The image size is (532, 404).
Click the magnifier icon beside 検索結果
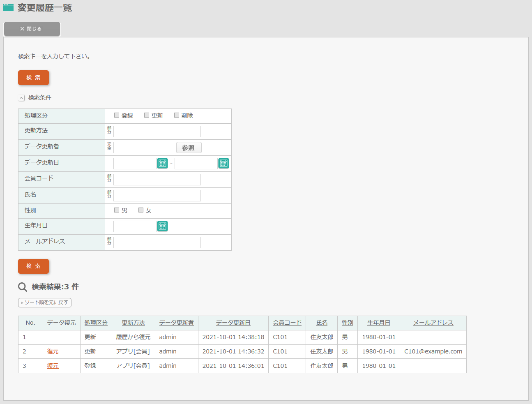(23, 287)
